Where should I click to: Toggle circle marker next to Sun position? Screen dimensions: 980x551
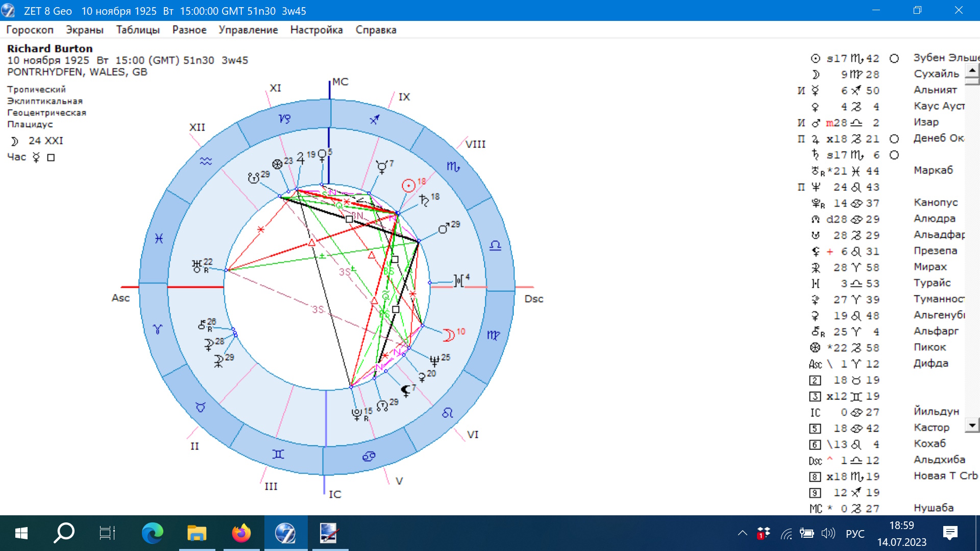click(x=894, y=59)
